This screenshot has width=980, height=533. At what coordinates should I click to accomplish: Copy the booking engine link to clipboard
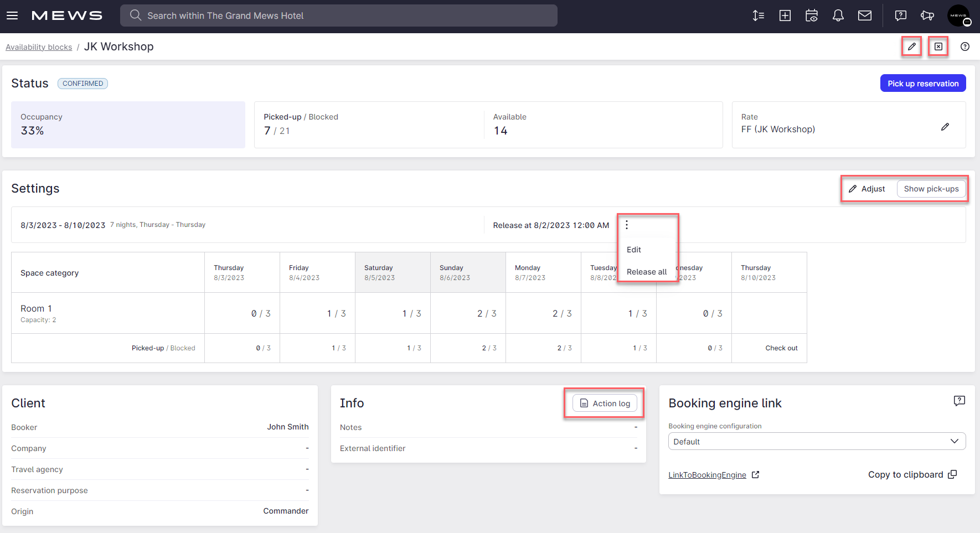pos(912,474)
